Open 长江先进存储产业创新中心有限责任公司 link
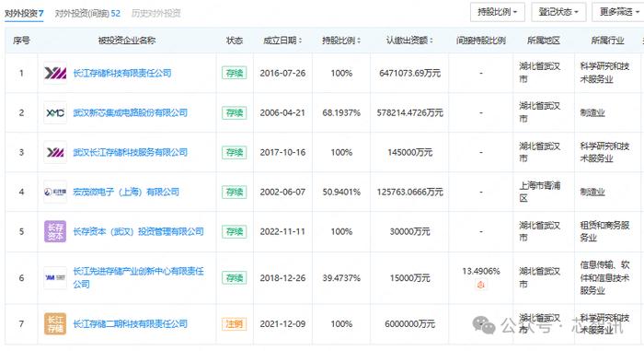The width and height of the screenshot is (644, 351). [x=138, y=277]
